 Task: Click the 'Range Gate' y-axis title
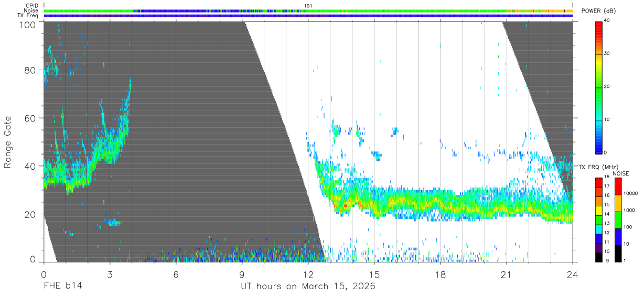pyautogui.click(x=8, y=142)
